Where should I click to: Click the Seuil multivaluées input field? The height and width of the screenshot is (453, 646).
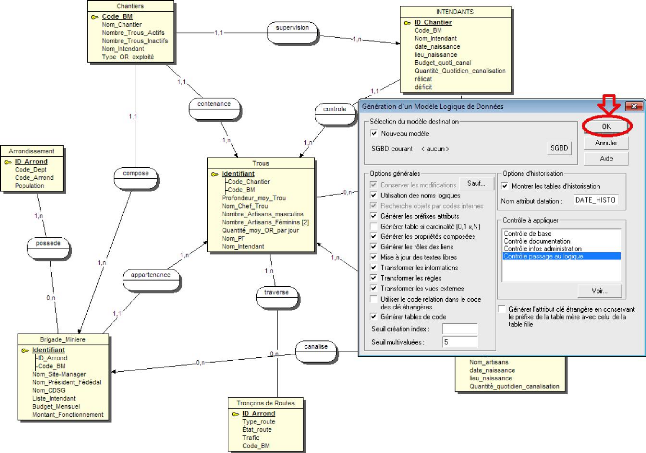point(456,342)
